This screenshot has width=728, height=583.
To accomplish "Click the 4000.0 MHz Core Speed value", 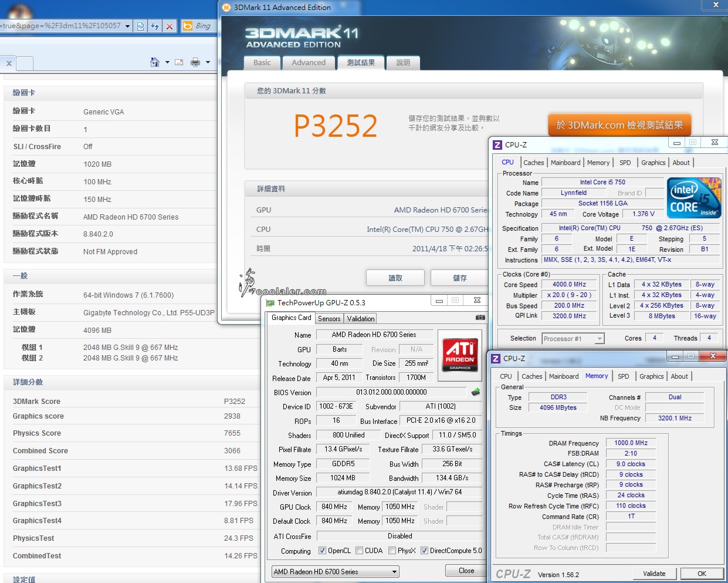I will tap(569, 285).
